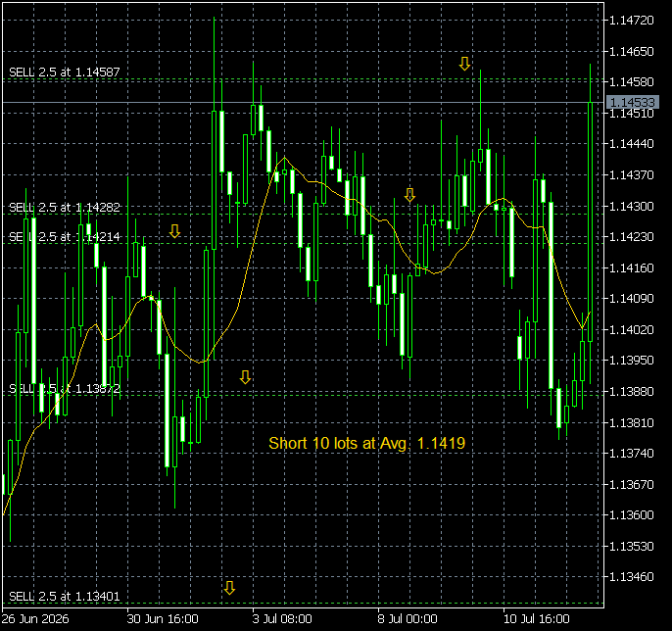Click the 1.14650 price scale label

[x=631, y=51]
